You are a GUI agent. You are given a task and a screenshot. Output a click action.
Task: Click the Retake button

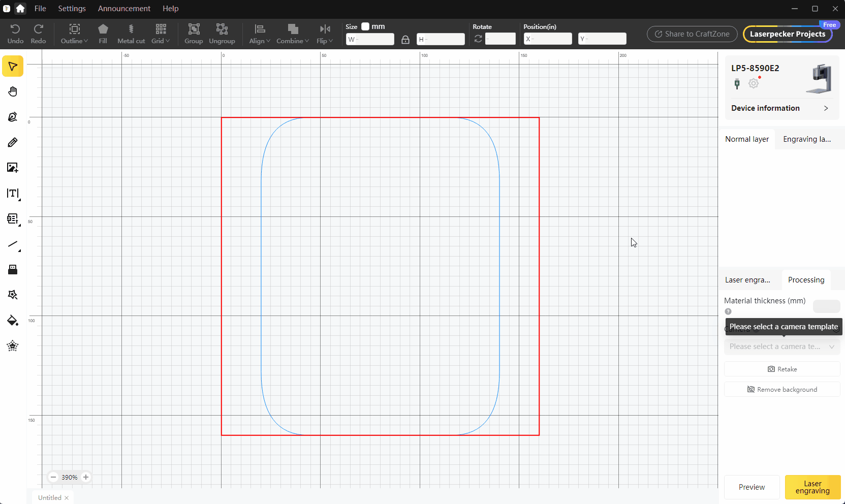coord(782,369)
